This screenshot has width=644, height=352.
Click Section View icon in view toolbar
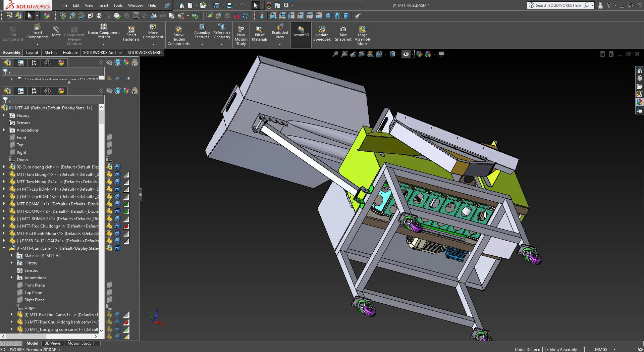362,54
